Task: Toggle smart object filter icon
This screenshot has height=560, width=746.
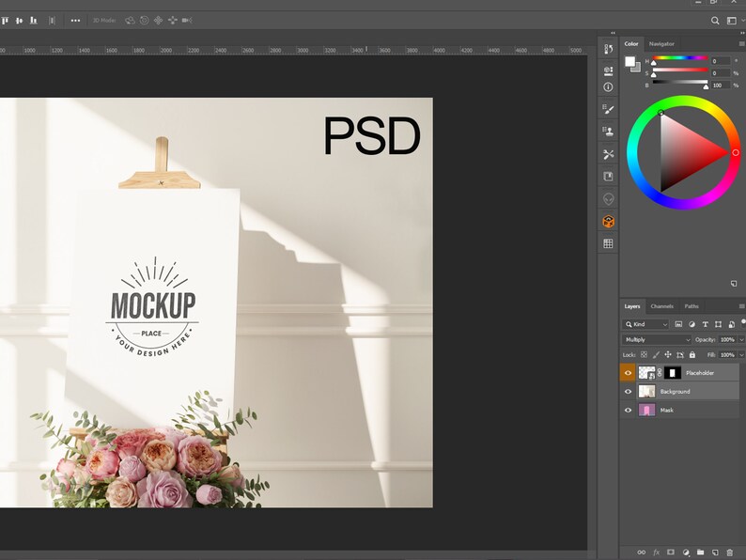Action: 732,324
